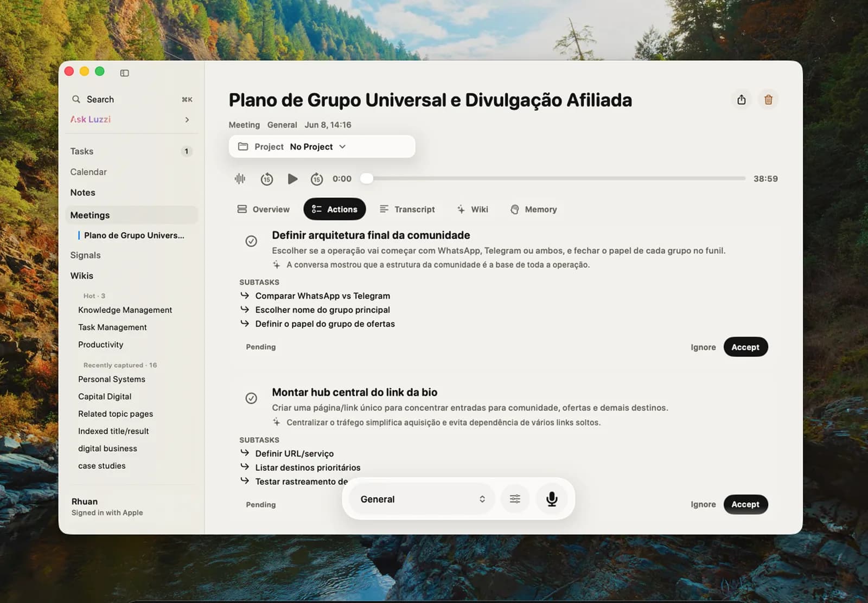Start recording with microphone button
Screen dimensions: 868x603
point(552,499)
